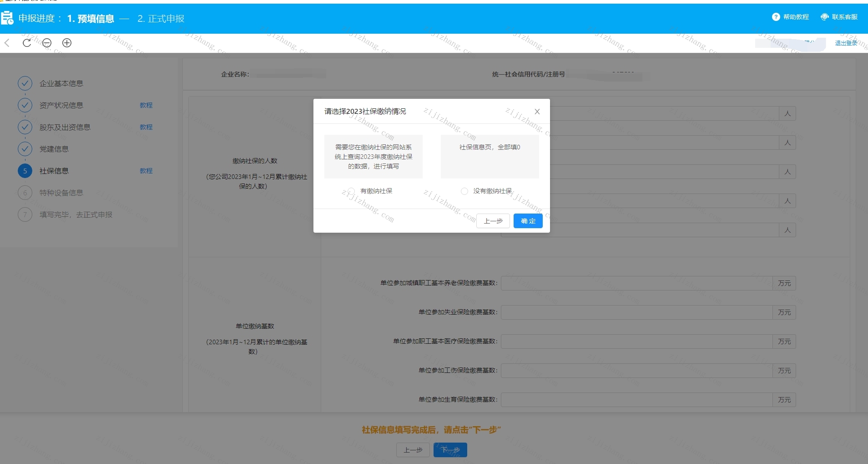Open the 帮助教程 help icon
This screenshot has width=868, height=464.
point(776,17)
